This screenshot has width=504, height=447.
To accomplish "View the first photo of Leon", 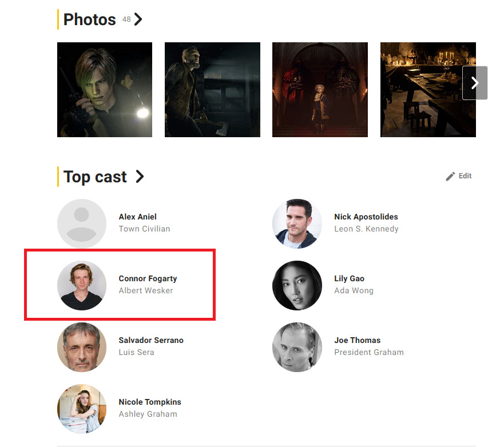I will coord(105,90).
